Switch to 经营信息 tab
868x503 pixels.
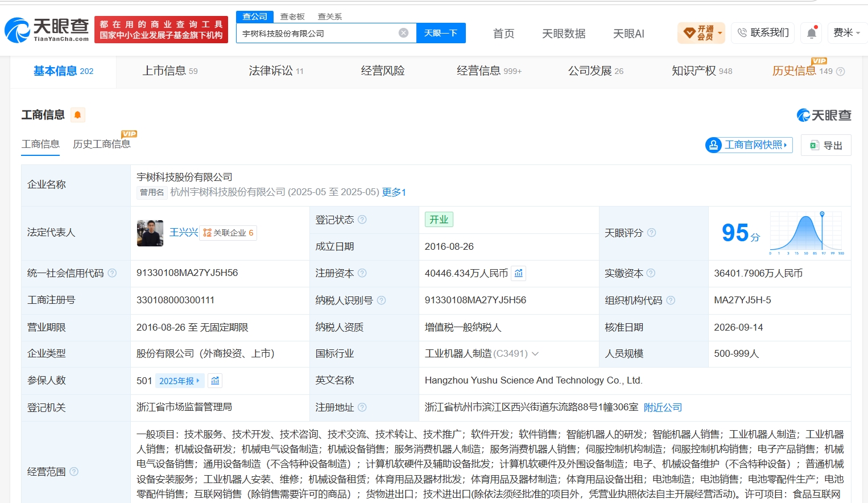tap(489, 71)
